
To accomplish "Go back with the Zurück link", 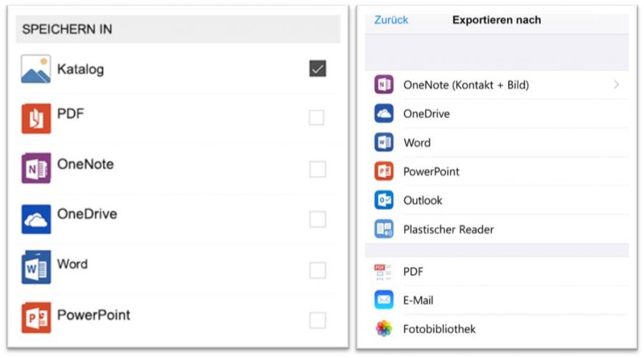I will (x=391, y=20).
